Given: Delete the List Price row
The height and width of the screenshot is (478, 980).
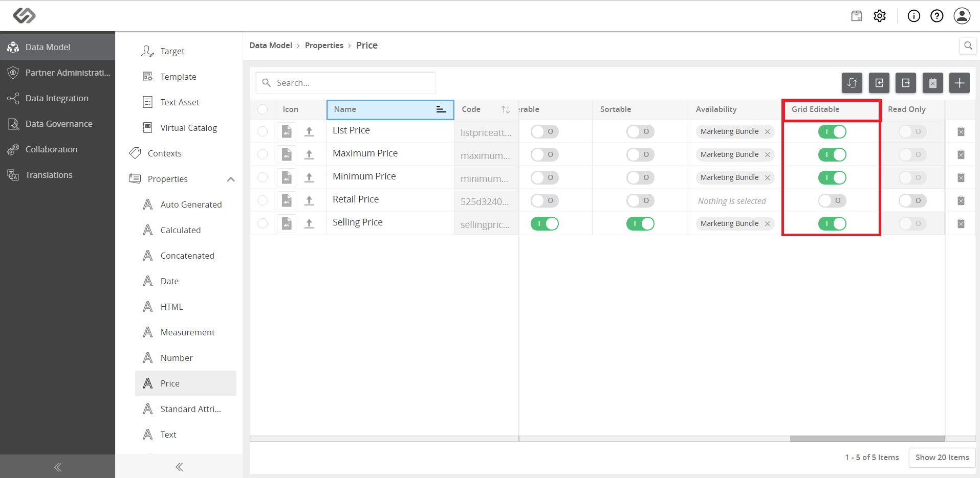Looking at the screenshot, I should 961,132.
